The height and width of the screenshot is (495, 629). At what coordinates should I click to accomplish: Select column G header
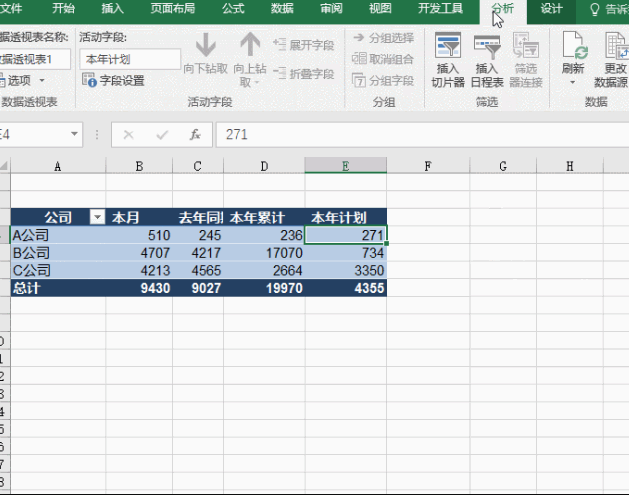click(503, 166)
